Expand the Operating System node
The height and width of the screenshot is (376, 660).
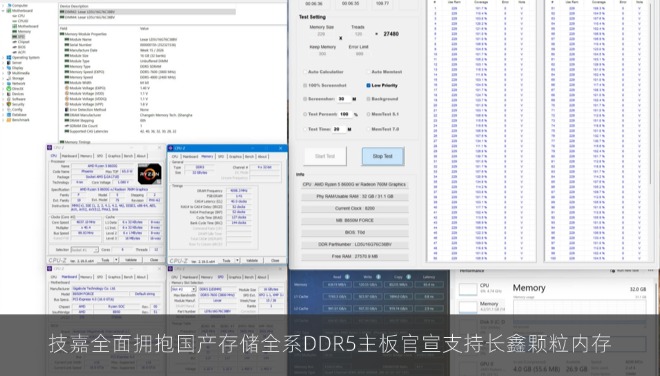[x=3, y=58]
